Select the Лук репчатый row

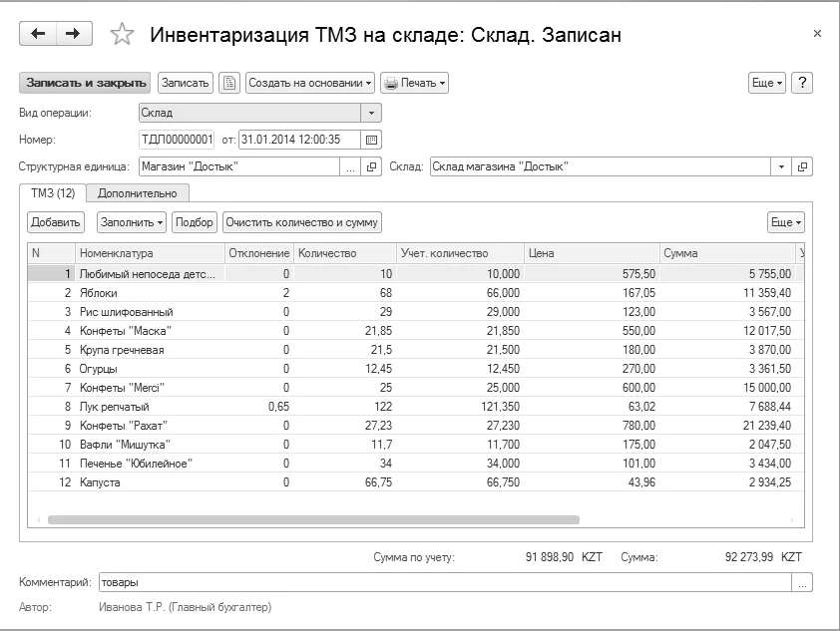point(416,407)
